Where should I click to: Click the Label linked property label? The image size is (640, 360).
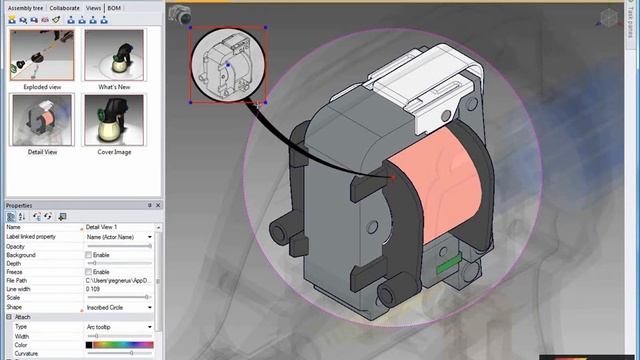31,237
